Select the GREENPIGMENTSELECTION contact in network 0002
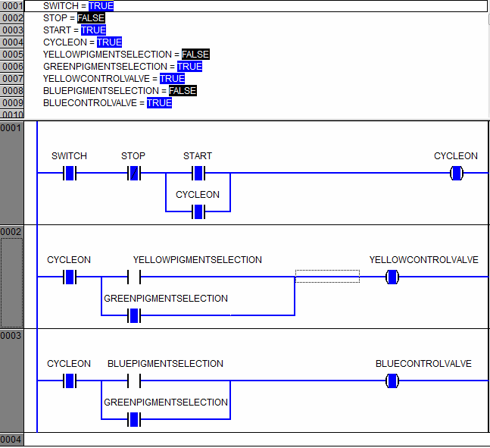Image resolution: width=490 pixels, height=448 pixels. pyautogui.click(x=134, y=315)
